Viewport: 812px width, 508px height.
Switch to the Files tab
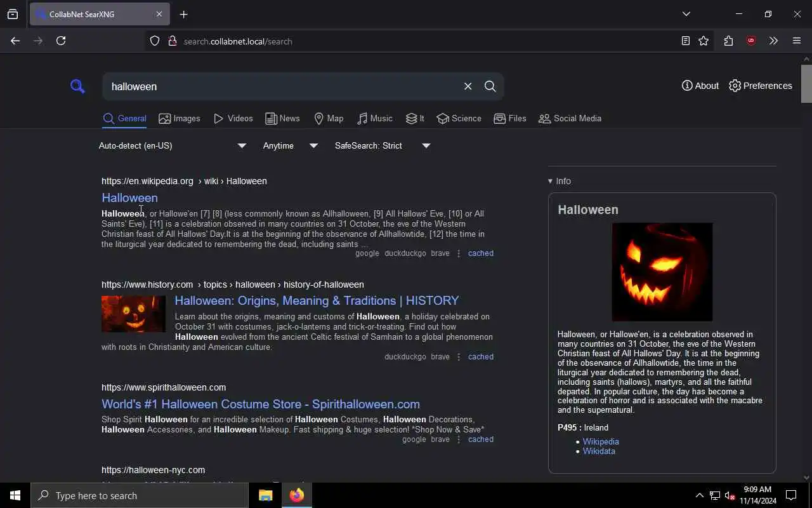click(x=510, y=118)
